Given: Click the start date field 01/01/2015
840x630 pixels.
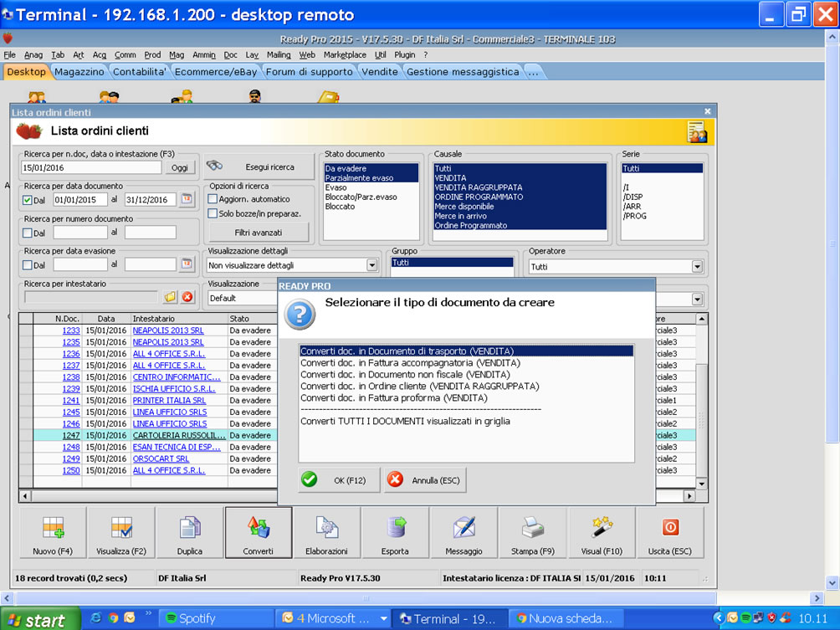Looking at the screenshot, I should (x=80, y=200).
